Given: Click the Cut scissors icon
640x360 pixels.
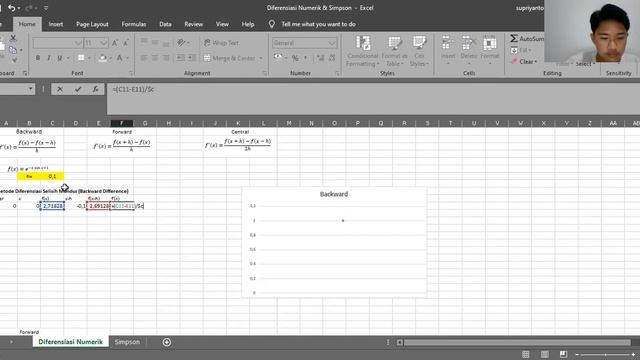Looking at the screenshot, I should (13, 38).
